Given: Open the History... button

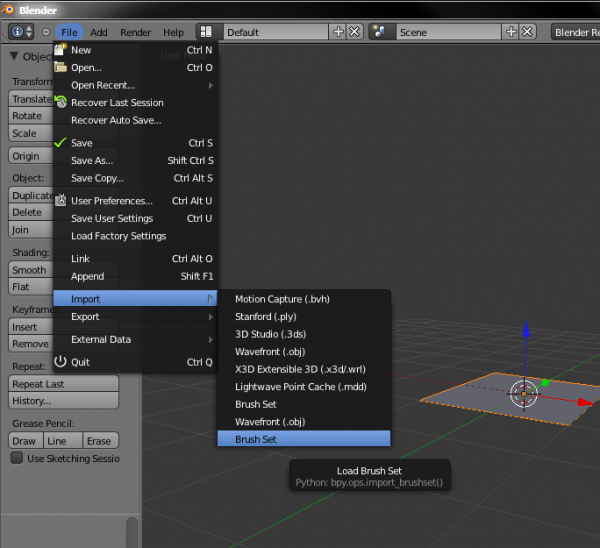Looking at the screenshot, I should (64, 401).
